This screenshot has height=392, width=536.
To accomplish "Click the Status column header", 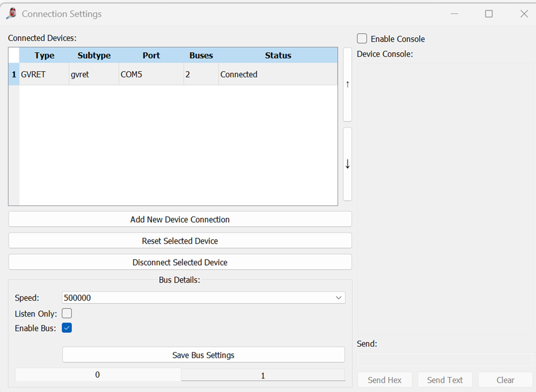I will pyautogui.click(x=278, y=56).
